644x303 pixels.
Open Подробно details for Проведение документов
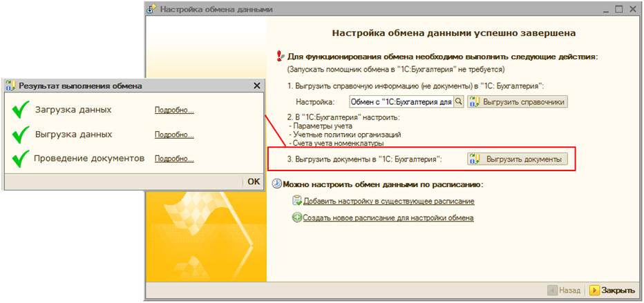[x=174, y=159]
